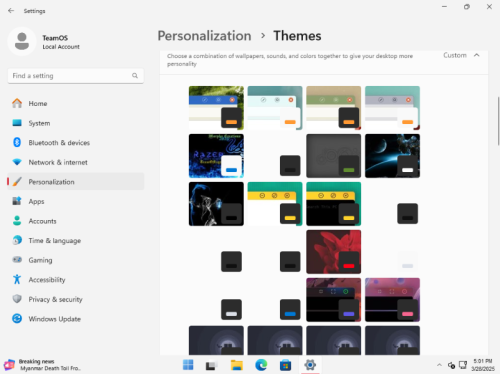500x374 pixels.
Task: Open Windows Update settings
Action: click(76, 319)
